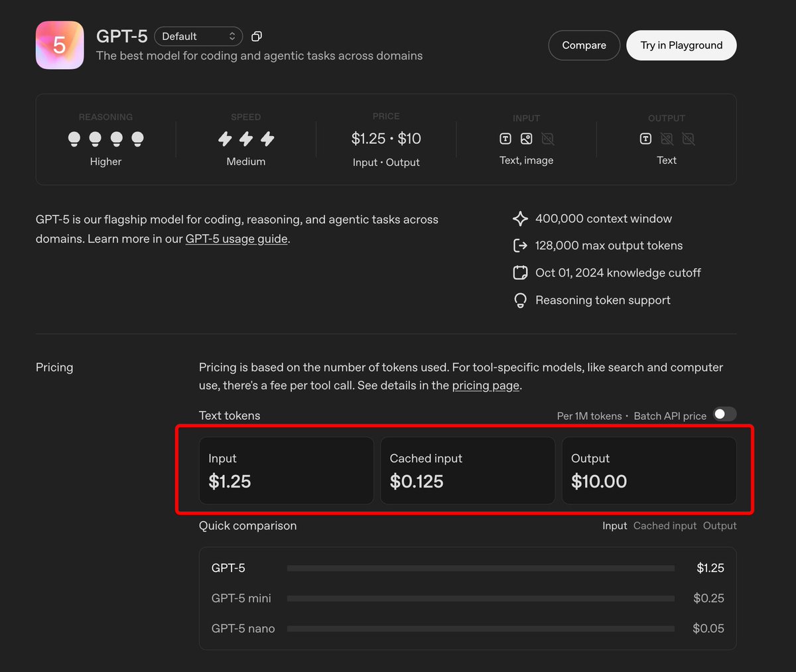Click the GPT-5 nano row label

pyautogui.click(x=243, y=629)
